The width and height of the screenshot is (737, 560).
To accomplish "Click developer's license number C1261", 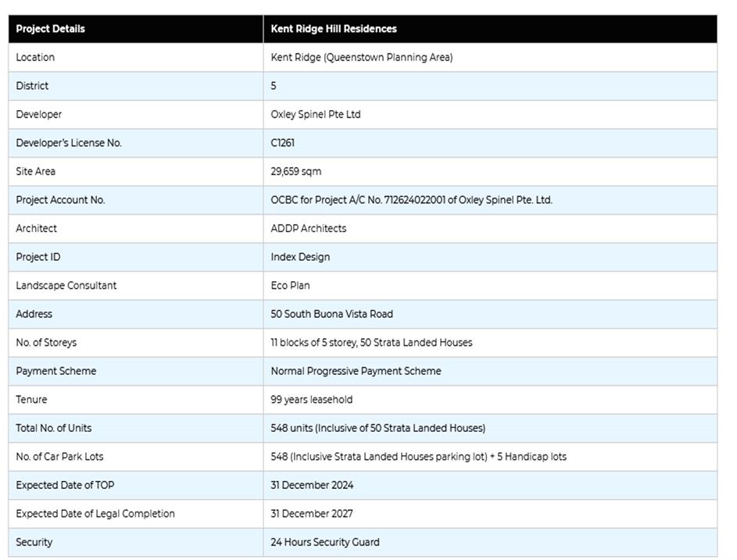I will [x=283, y=143].
